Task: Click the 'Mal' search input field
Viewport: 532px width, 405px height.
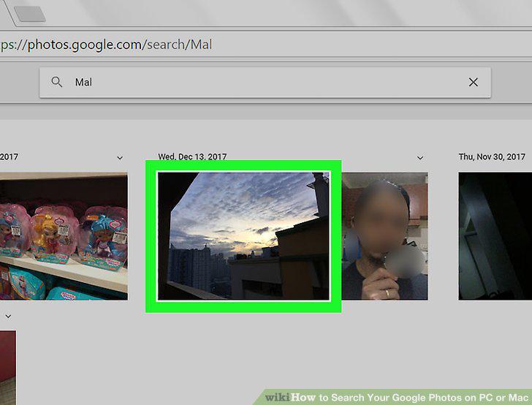Action: click(x=265, y=83)
